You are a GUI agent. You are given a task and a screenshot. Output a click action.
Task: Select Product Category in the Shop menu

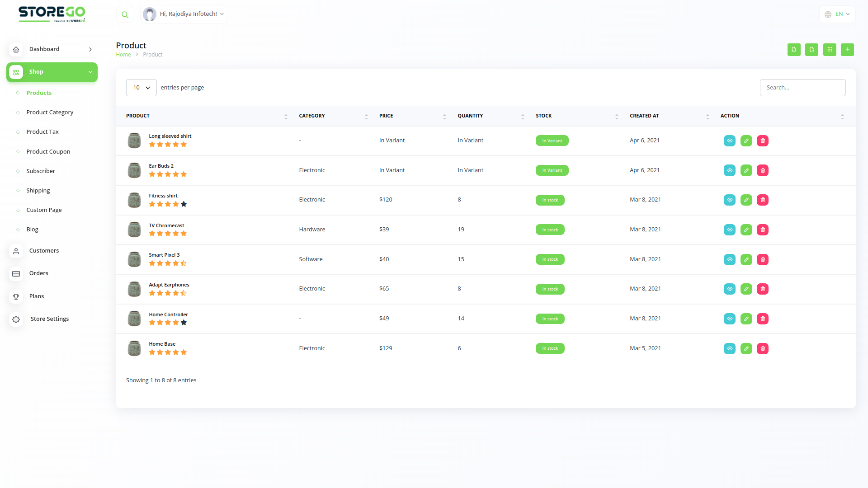pyautogui.click(x=50, y=112)
